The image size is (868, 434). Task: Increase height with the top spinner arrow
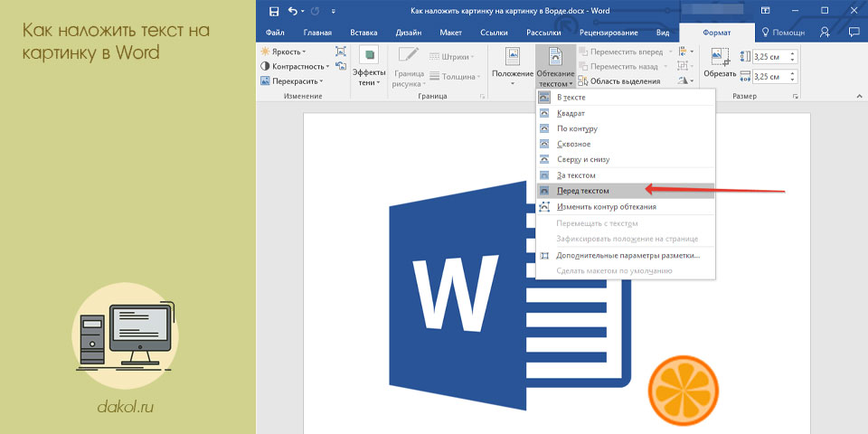793,53
